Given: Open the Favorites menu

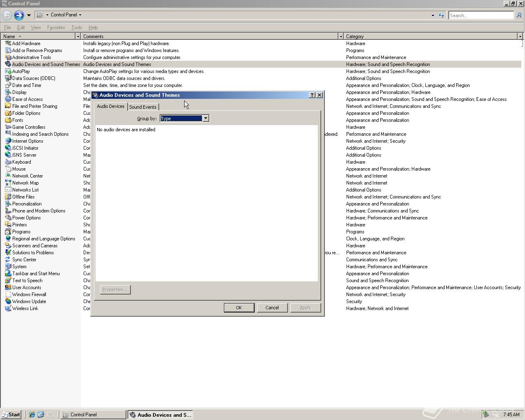Looking at the screenshot, I should click(56, 27).
